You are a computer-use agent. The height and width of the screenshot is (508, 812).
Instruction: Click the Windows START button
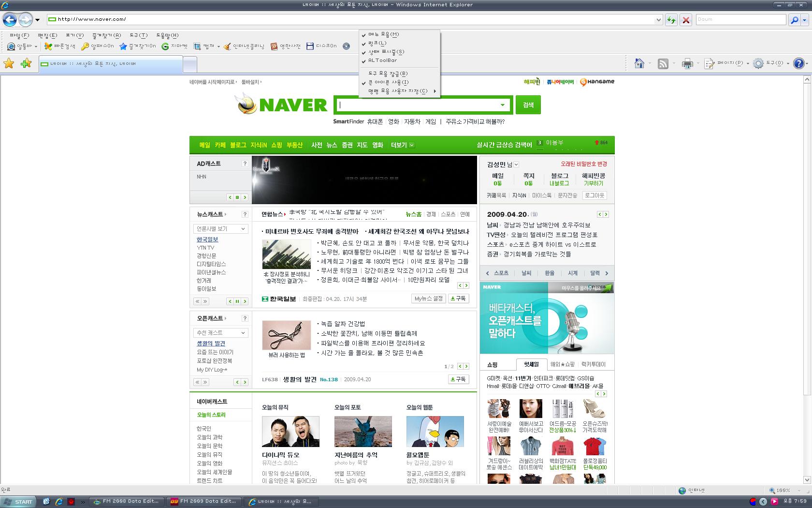point(18,502)
